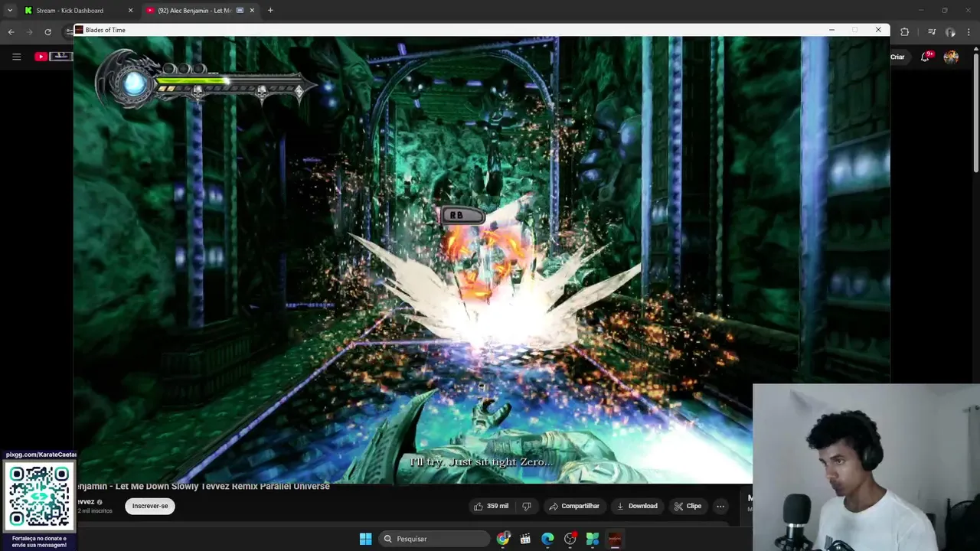The image size is (980, 551).
Task: Click the RB button prompt in game
Action: coord(462,216)
